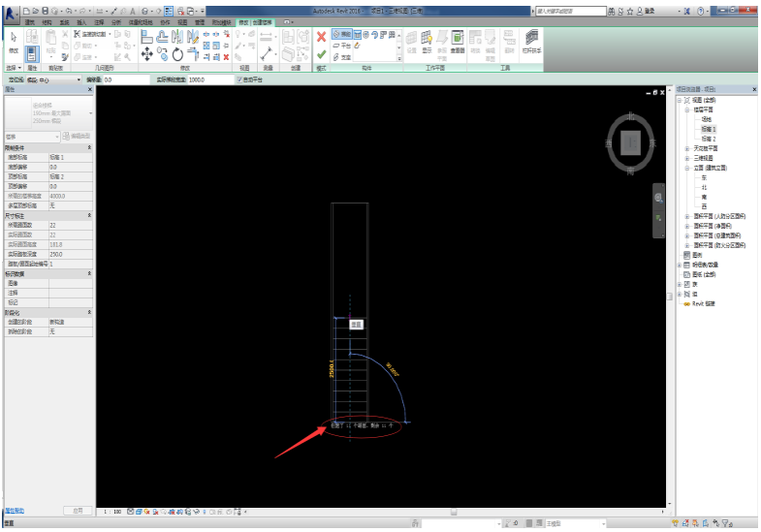Expand the Elevations (立面) tree node
761x532 pixels.
pyautogui.click(x=686, y=168)
